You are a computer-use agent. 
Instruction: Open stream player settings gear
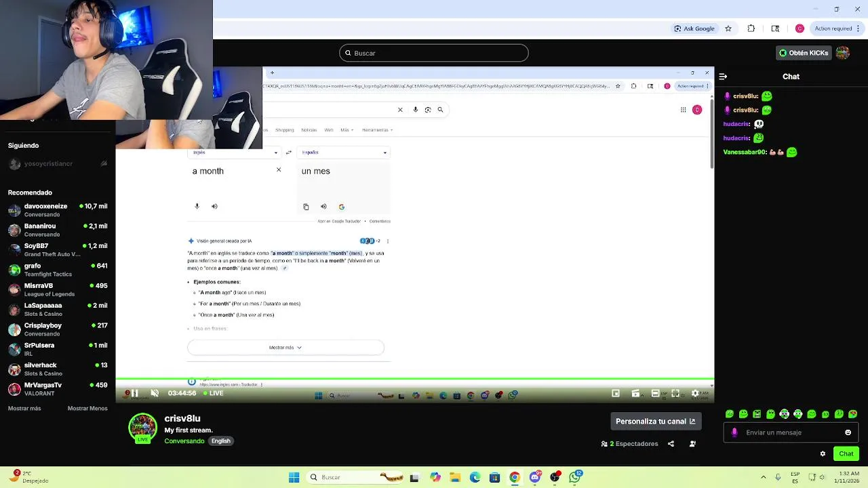(x=695, y=393)
